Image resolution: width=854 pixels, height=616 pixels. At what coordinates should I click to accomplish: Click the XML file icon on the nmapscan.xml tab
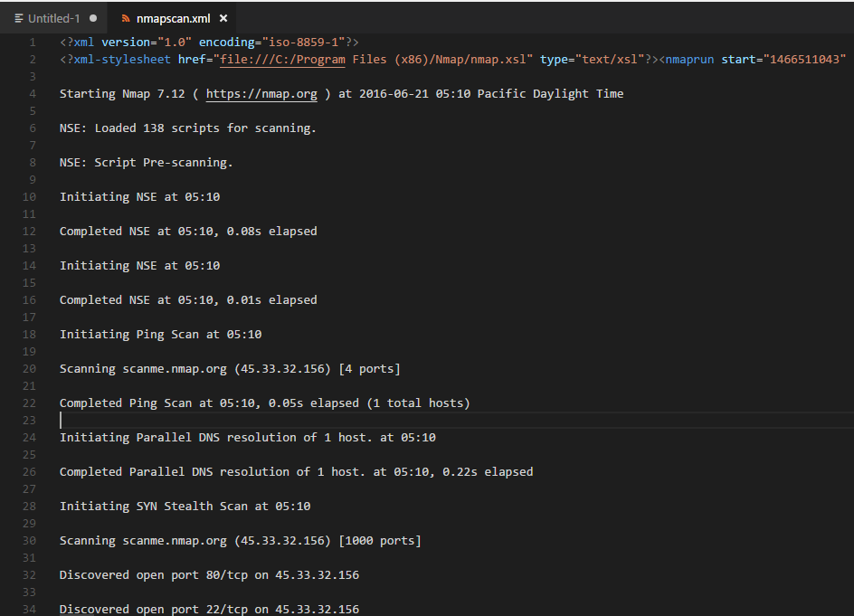point(126,18)
